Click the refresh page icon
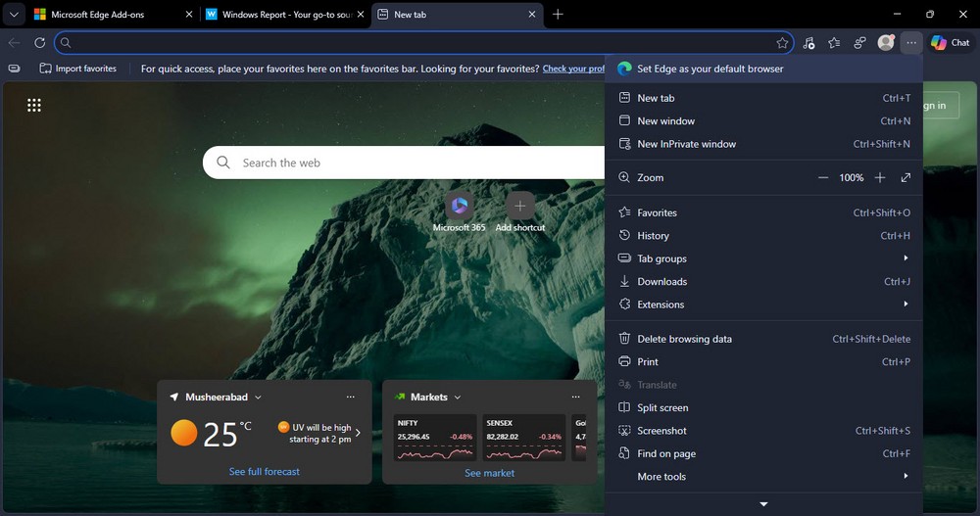Viewport: 980px width, 516px height. 39,43
